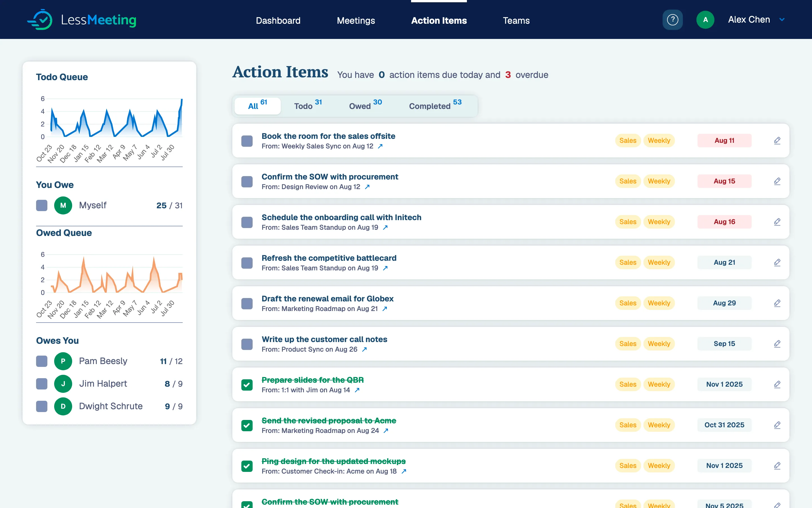Click the Oct 31 2025 date badge
Screen dimensions: 812x508
[724, 425]
